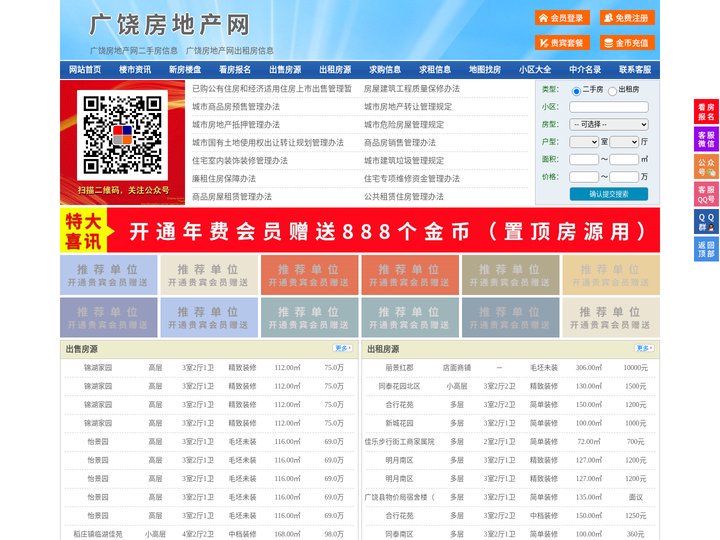Viewport: 720px width, 540px height.
Task: Open the 房型 可选择 dropdown
Action: point(609,124)
